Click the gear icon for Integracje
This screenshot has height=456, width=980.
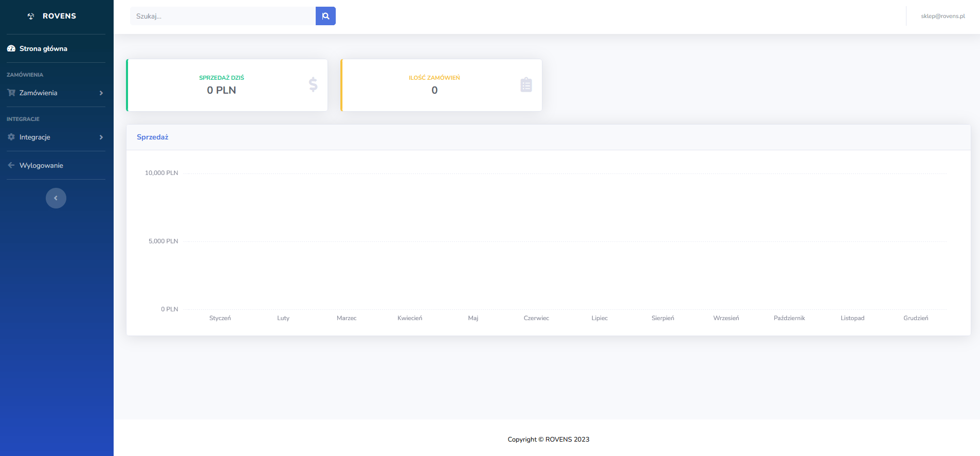(11, 137)
